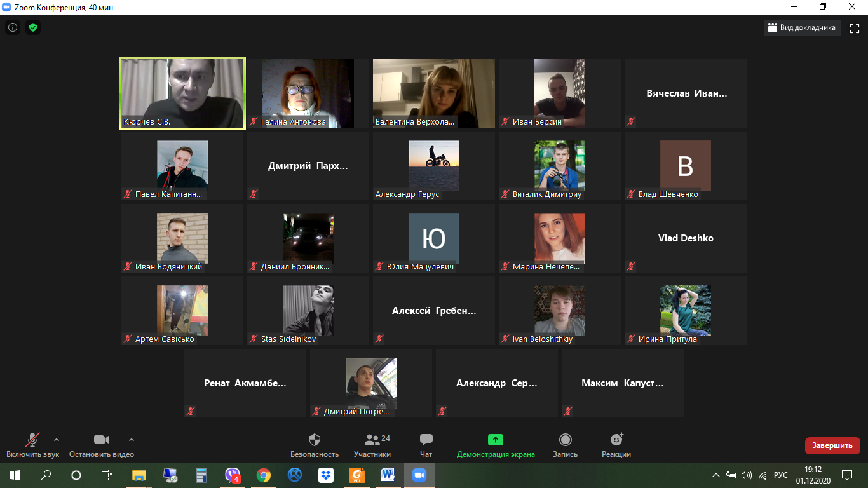The width and height of the screenshot is (868, 488).
Task: Open Windows taskbar search
Action: pos(46,475)
